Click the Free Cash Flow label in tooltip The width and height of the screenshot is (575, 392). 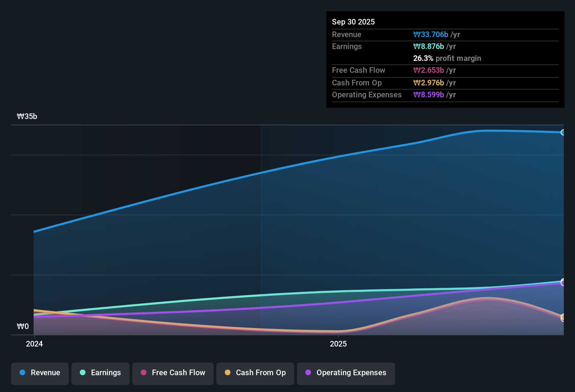click(x=359, y=70)
